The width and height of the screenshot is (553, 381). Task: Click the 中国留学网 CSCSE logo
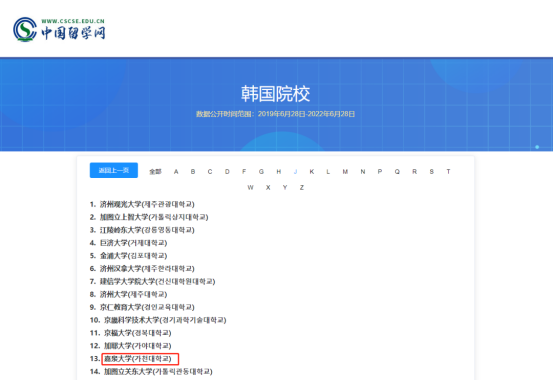click(59, 30)
